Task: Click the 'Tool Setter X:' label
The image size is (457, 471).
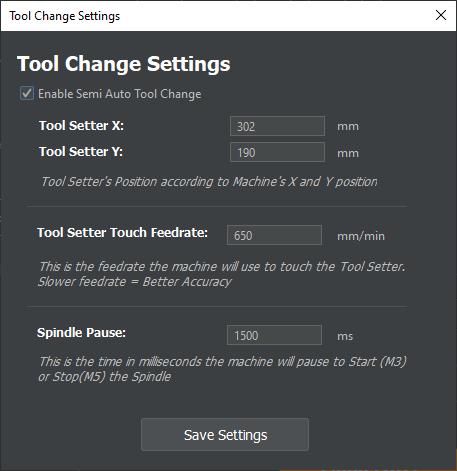Action: tap(81, 126)
